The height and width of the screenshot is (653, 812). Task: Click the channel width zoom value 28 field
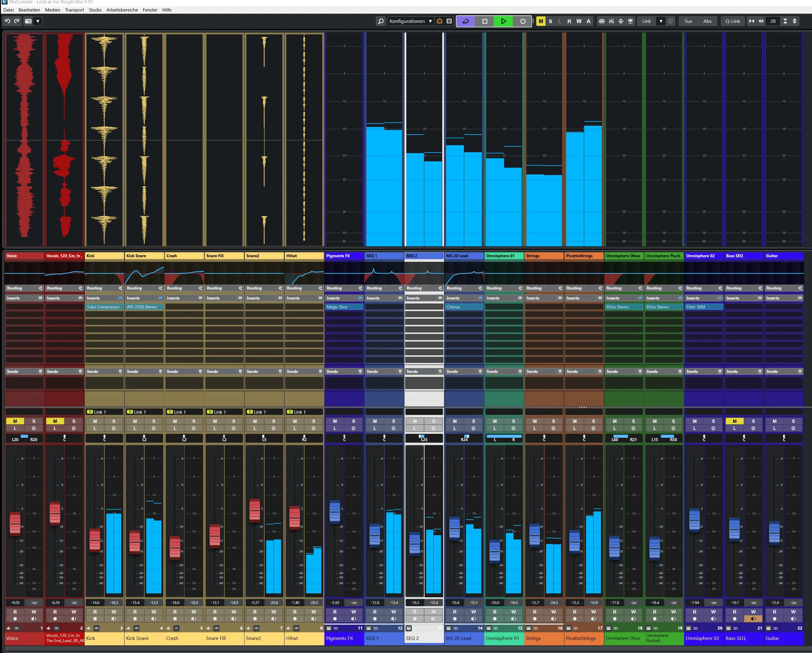point(772,21)
